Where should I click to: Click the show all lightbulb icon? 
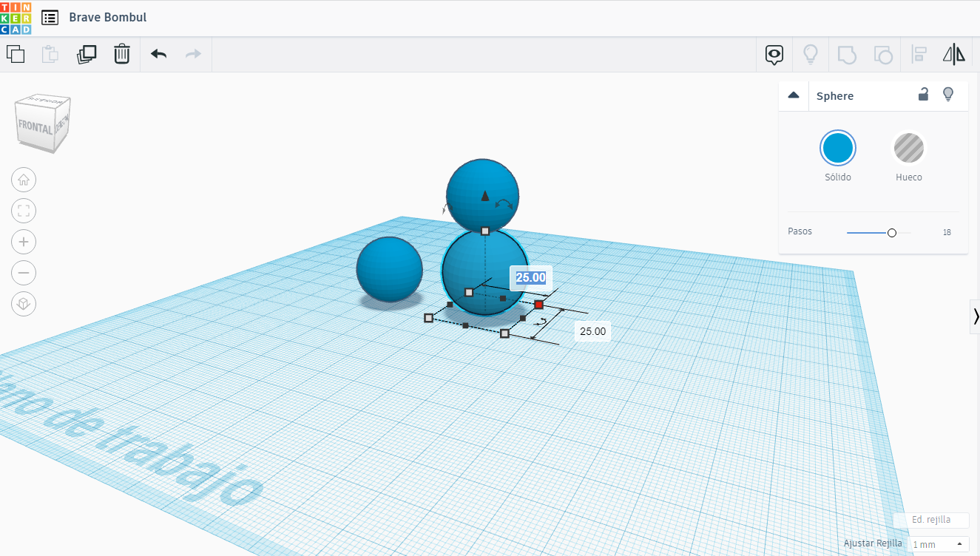coord(811,54)
